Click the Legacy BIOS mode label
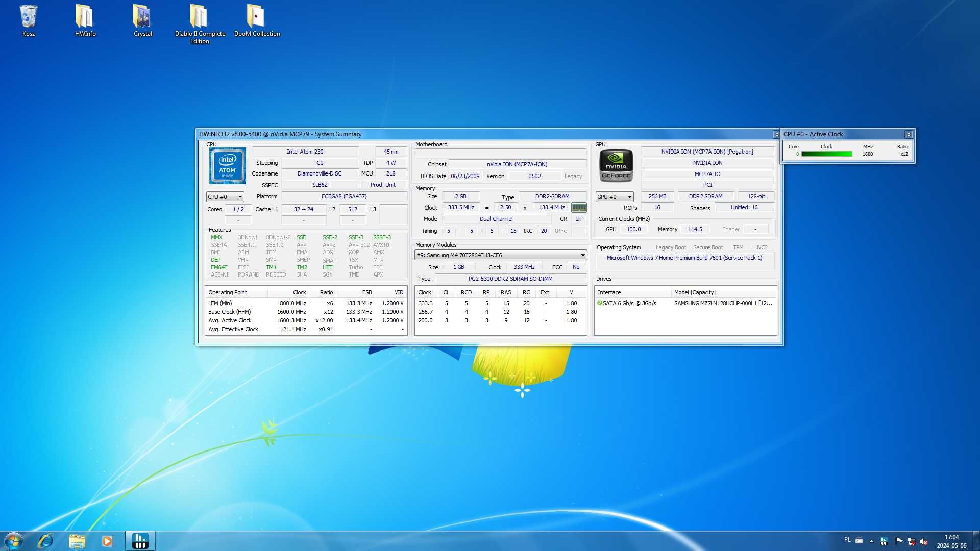 573,176
